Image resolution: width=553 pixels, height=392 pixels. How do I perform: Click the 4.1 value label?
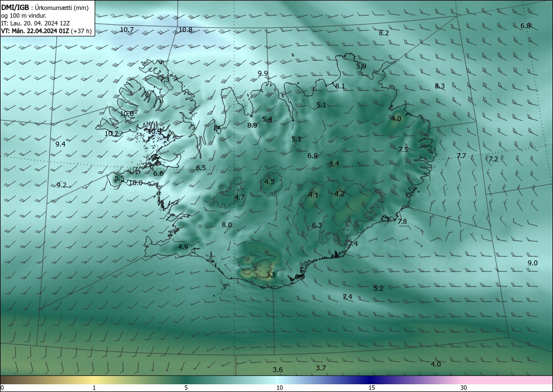click(x=314, y=195)
